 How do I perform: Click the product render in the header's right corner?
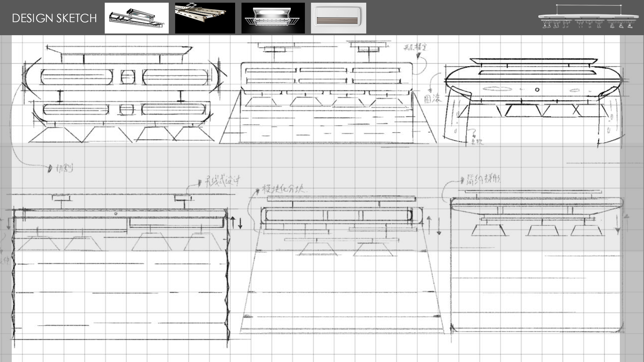pos(588,17)
